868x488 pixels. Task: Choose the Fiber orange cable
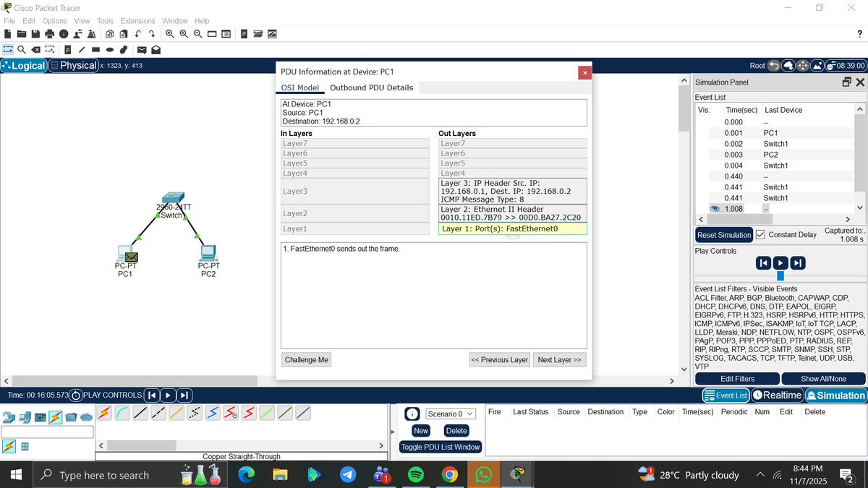176,414
